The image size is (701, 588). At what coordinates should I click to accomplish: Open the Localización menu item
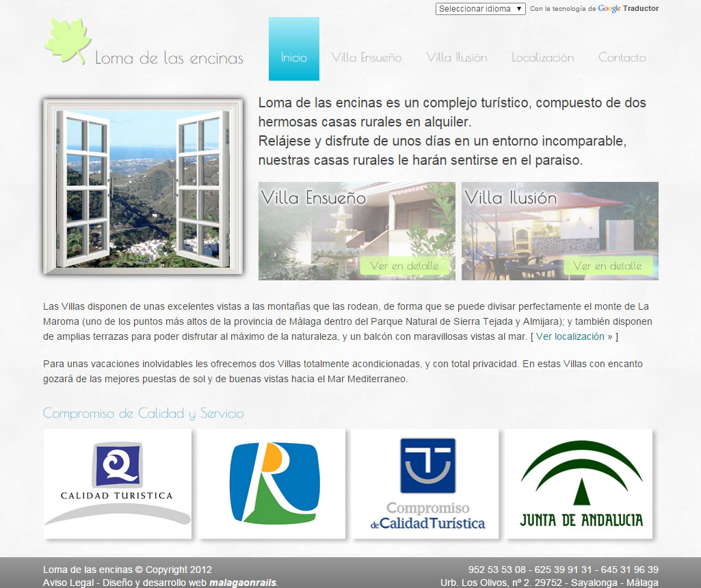pyautogui.click(x=543, y=57)
